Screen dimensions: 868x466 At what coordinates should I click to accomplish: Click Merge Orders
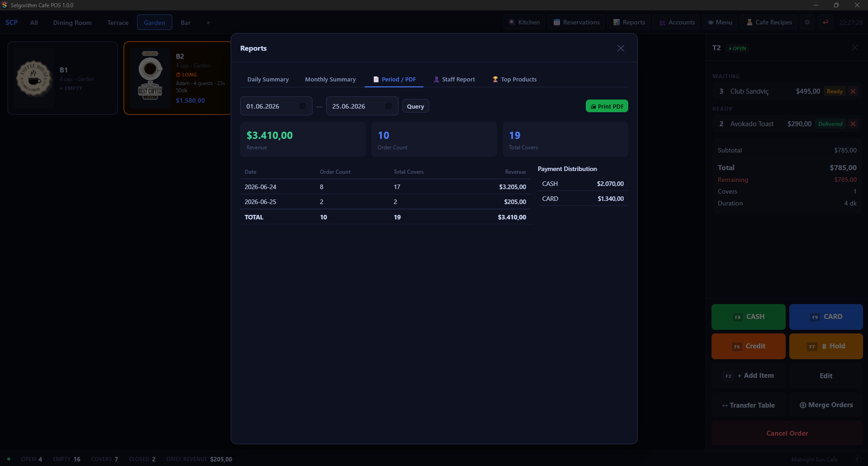click(x=826, y=405)
